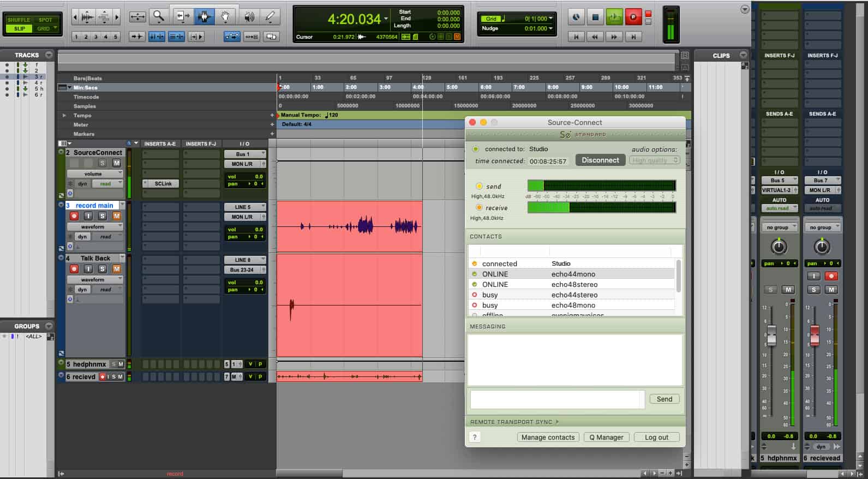
Task: Enable Spot edit mode
Action: (x=46, y=20)
